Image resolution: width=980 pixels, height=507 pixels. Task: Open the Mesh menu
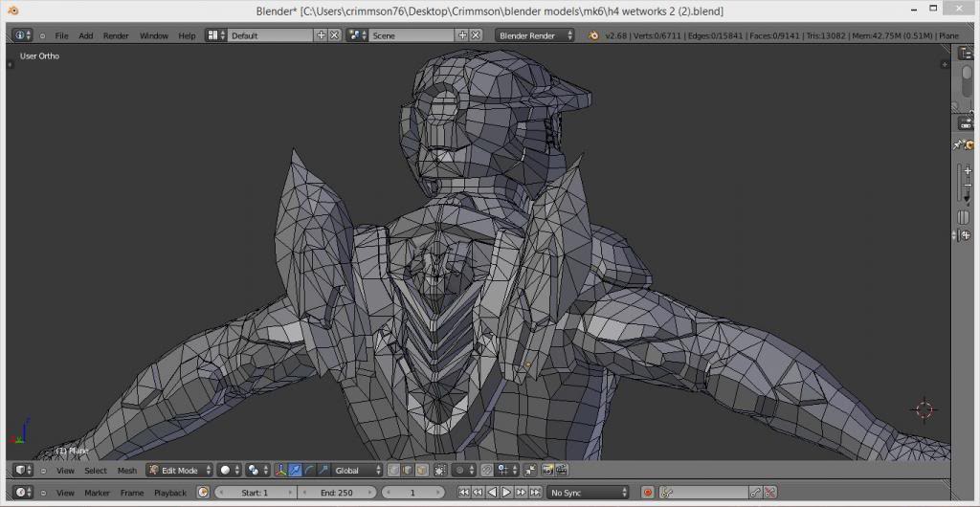[x=127, y=470]
